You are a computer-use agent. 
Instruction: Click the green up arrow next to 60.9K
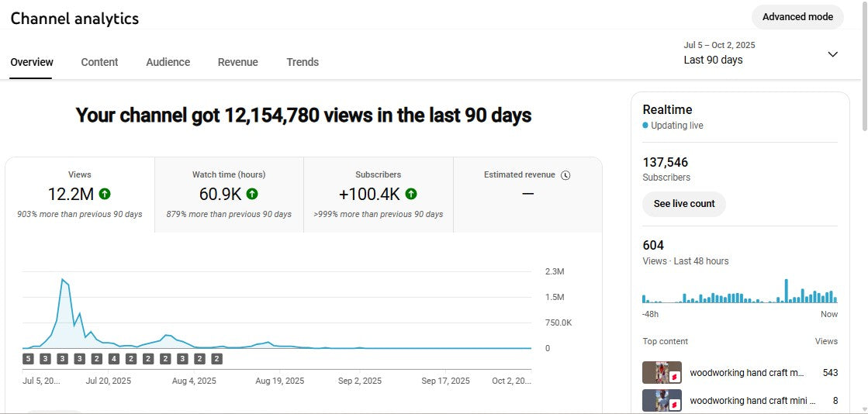pos(252,194)
